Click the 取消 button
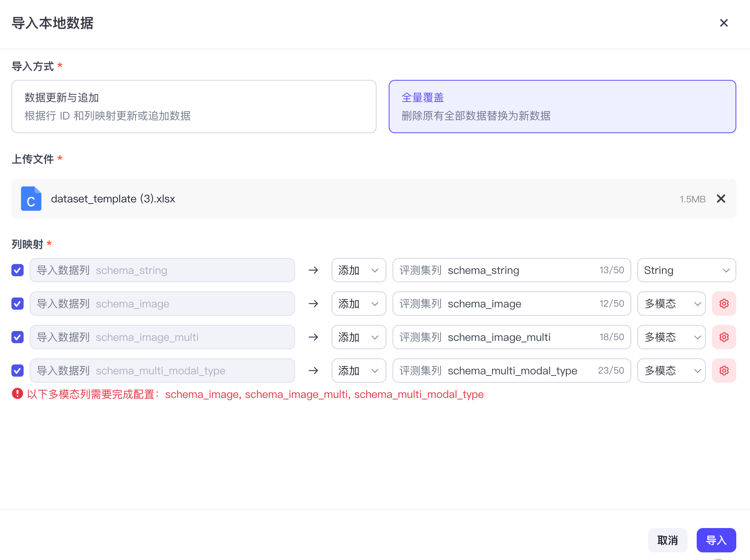The width and height of the screenshot is (750, 560). pyautogui.click(x=667, y=540)
